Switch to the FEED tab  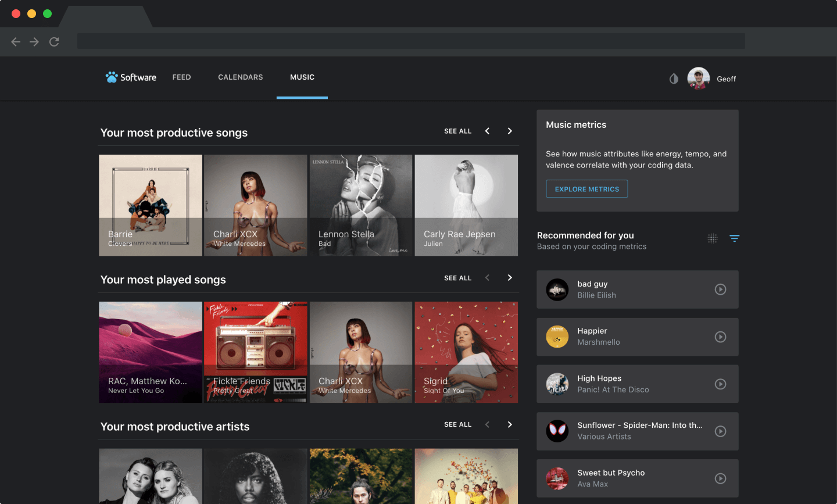[181, 77]
